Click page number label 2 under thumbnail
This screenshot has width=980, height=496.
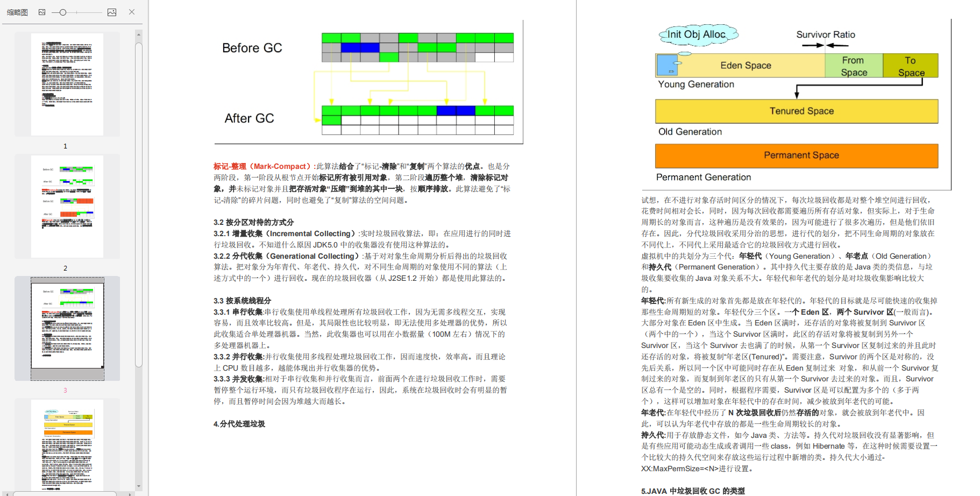tap(66, 268)
